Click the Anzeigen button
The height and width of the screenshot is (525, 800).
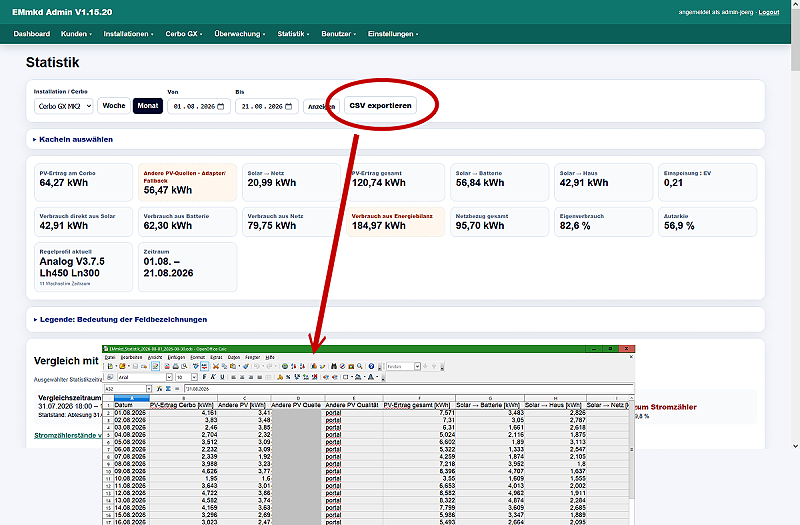point(321,107)
